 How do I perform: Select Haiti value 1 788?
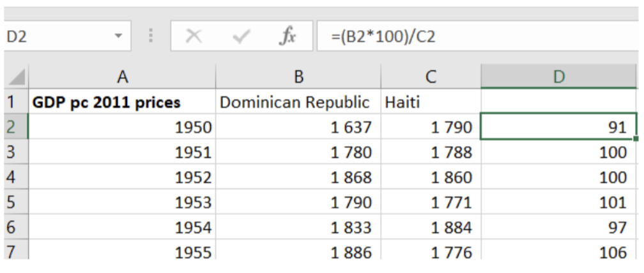431,152
